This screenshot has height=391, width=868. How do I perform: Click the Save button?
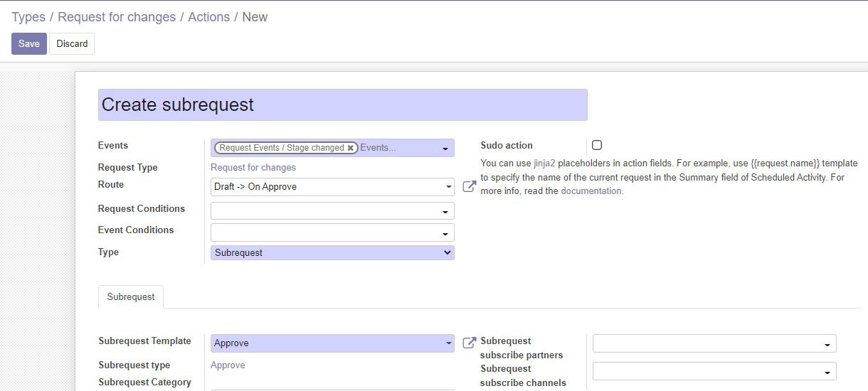point(29,43)
